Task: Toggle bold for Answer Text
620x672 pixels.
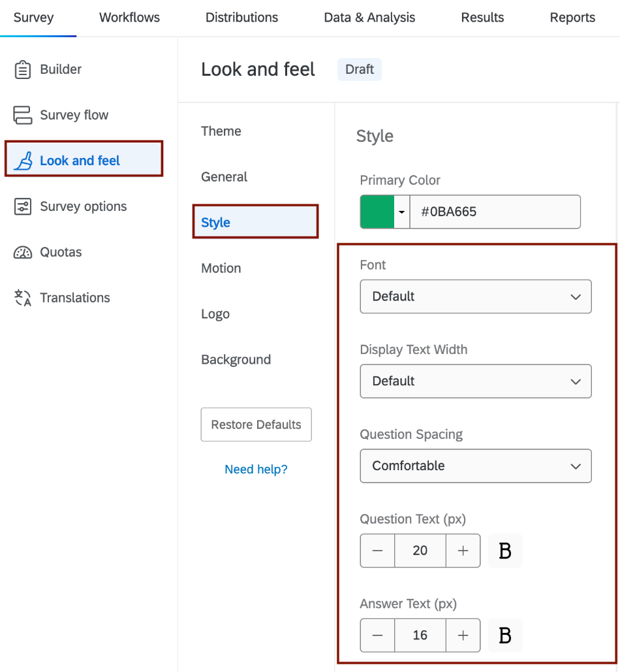Action: pyautogui.click(x=505, y=635)
